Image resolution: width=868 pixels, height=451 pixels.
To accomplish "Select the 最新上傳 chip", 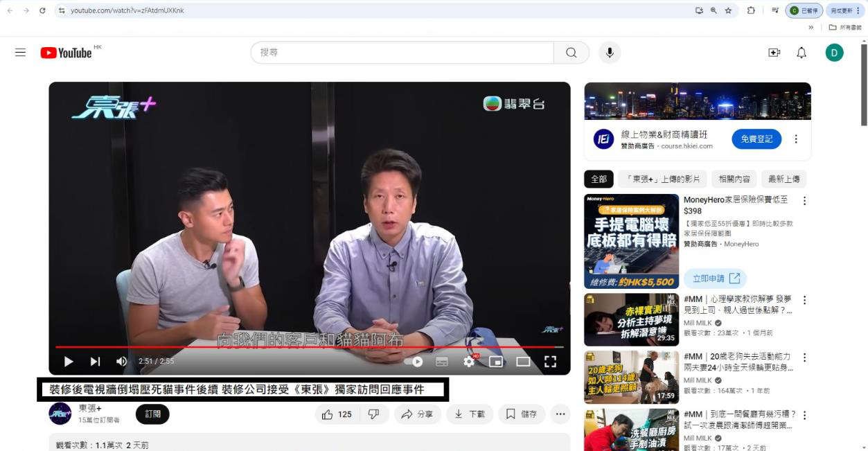I will pyautogui.click(x=783, y=179).
